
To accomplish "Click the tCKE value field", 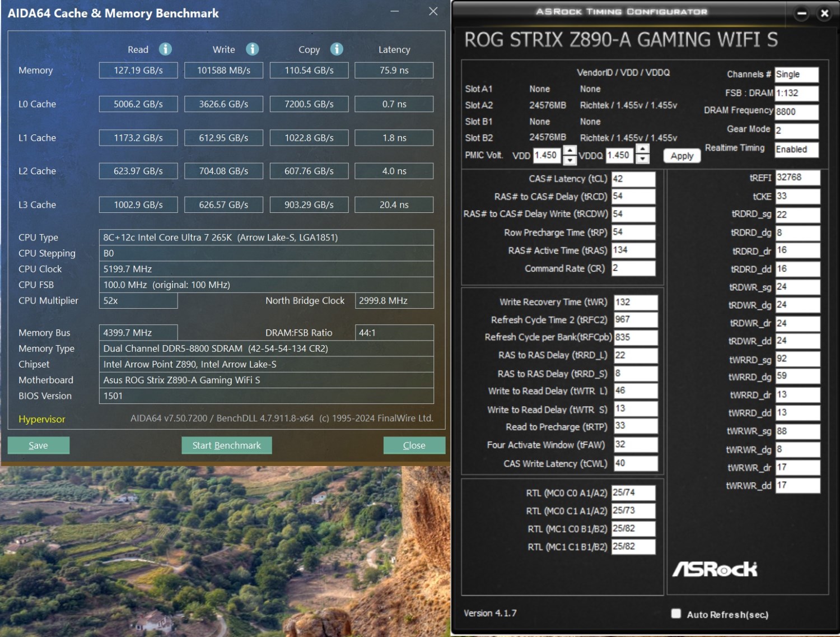I will 797,196.
